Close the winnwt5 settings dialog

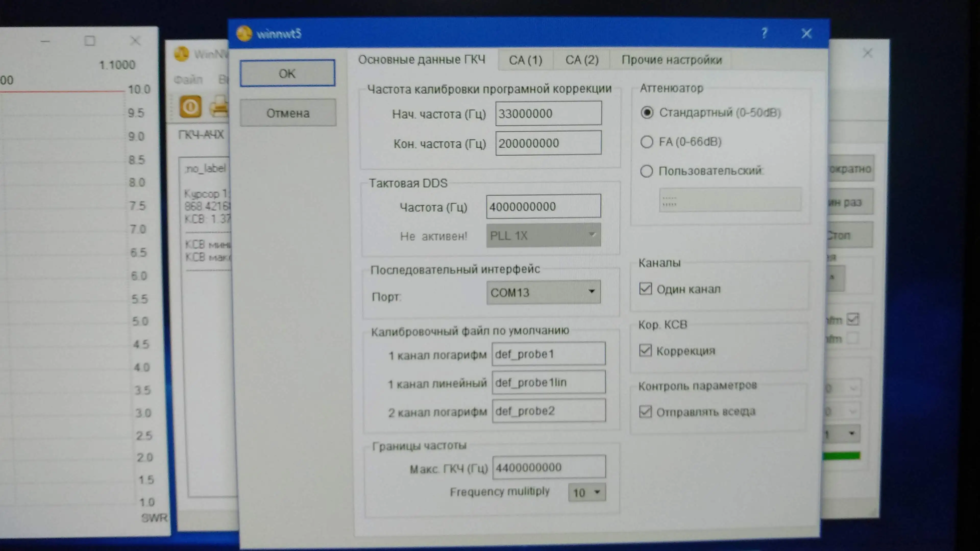(806, 33)
